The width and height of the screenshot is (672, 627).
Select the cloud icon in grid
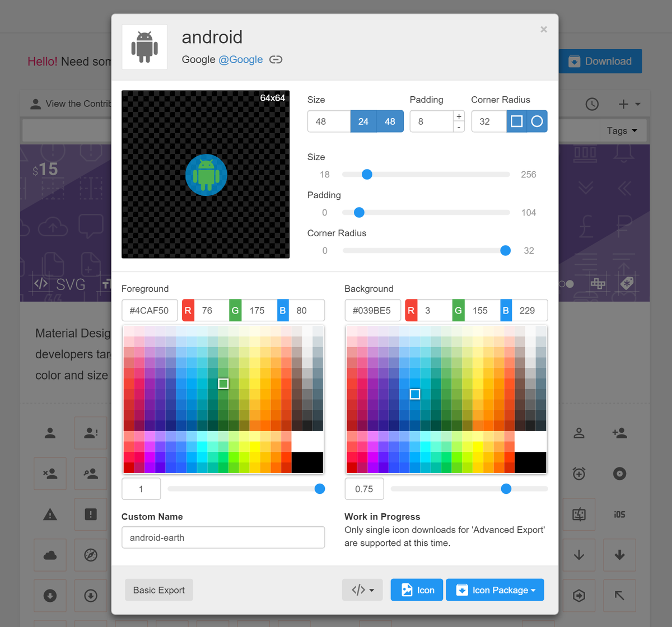(50, 555)
